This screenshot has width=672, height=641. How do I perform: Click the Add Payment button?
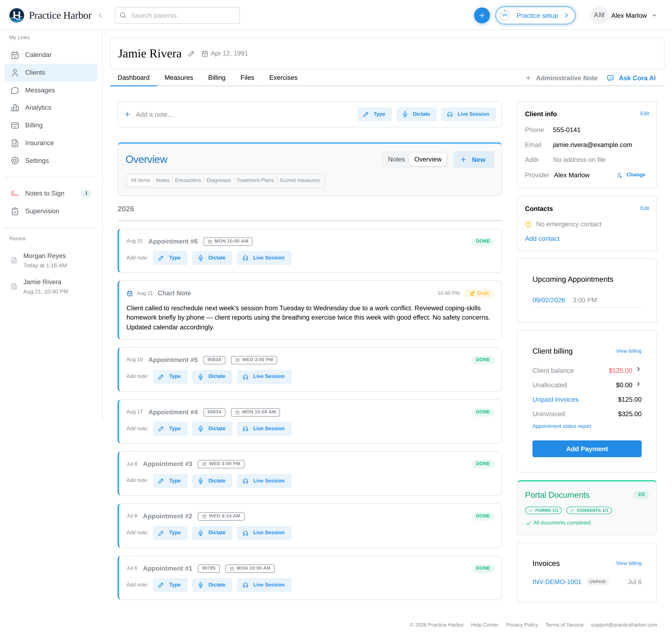click(x=587, y=449)
